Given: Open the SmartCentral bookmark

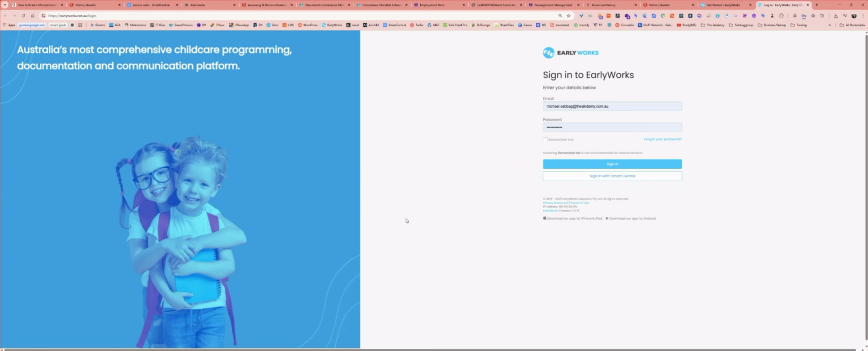Looking at the screenshot, I should [x=395, y=25].
